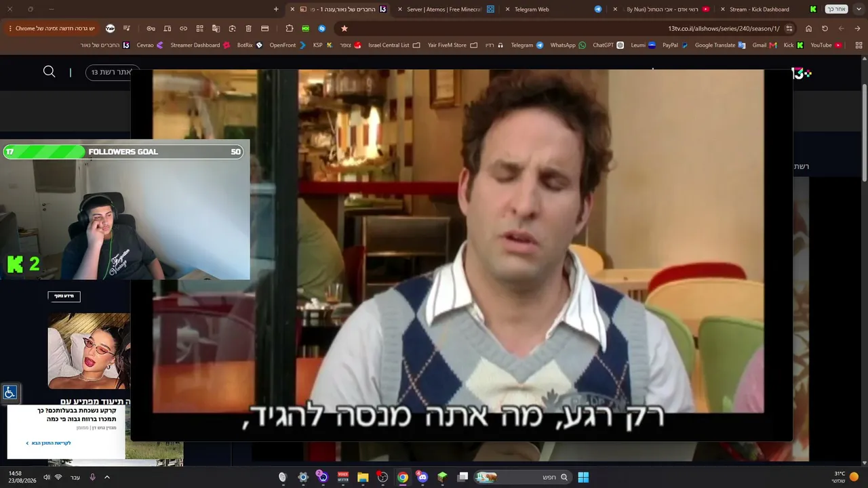
Task: Click the 13 channel logo
Action: point(801,73)
